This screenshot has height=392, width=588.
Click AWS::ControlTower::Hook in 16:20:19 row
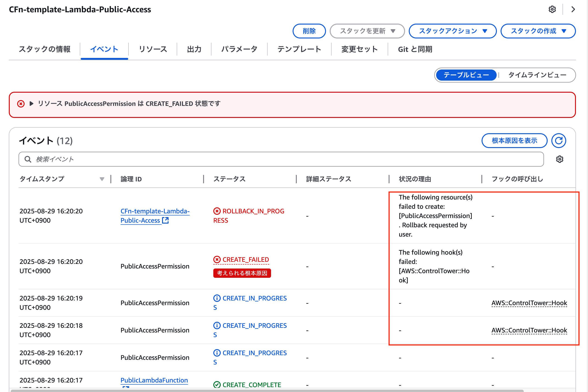point(529,303)
